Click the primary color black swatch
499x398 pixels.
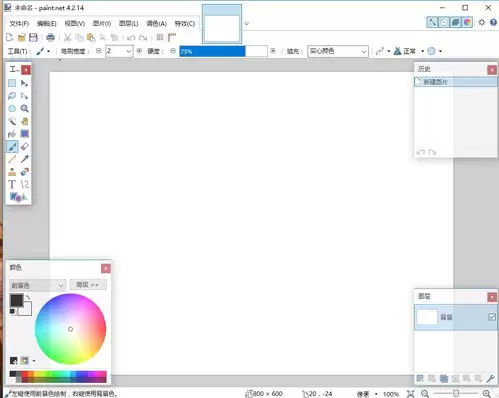click(16, 300)
